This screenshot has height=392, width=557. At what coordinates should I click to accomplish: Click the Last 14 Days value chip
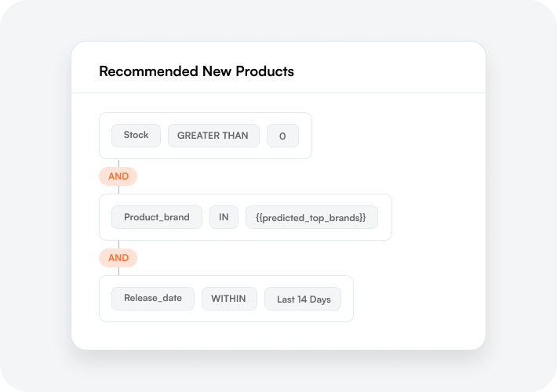[x=303, y=299]
